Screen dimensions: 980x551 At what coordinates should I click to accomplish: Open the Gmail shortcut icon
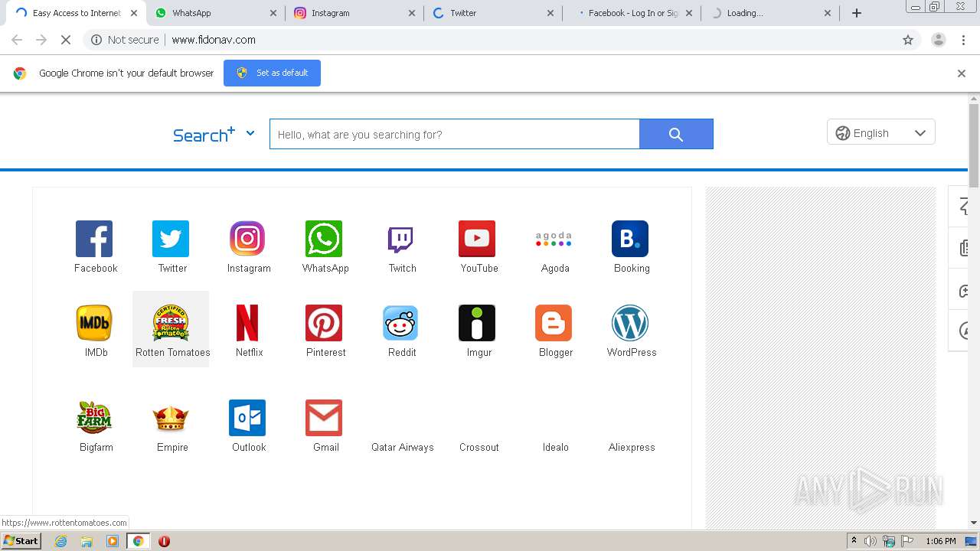324,418
